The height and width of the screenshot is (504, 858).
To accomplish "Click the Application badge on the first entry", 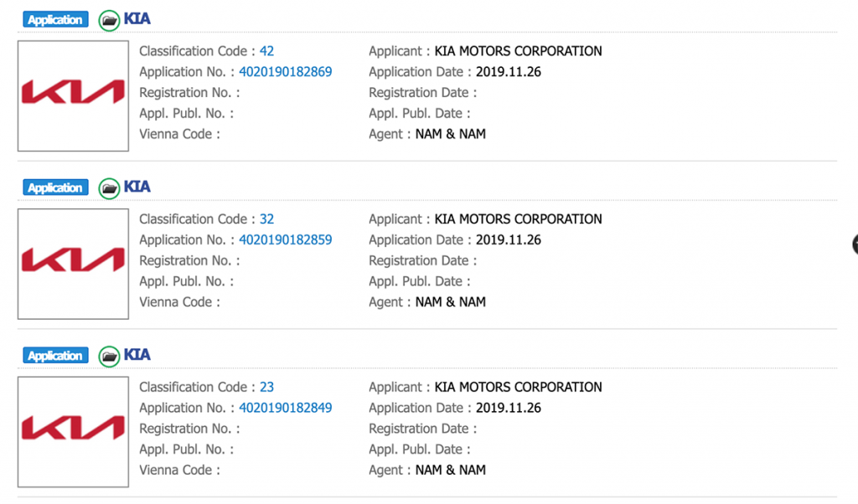I will tap(55, 20).
